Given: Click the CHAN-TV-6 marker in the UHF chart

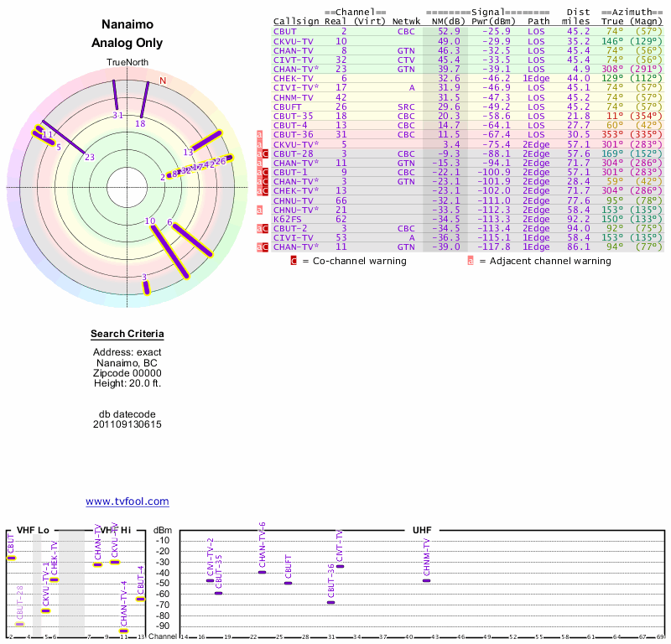Looking at the screenshot, I should pos(263,572).
